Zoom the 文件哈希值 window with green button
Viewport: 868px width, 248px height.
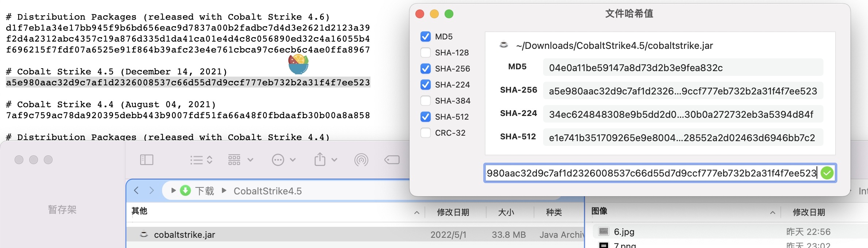pyautogui.click(x=449, y=14)
